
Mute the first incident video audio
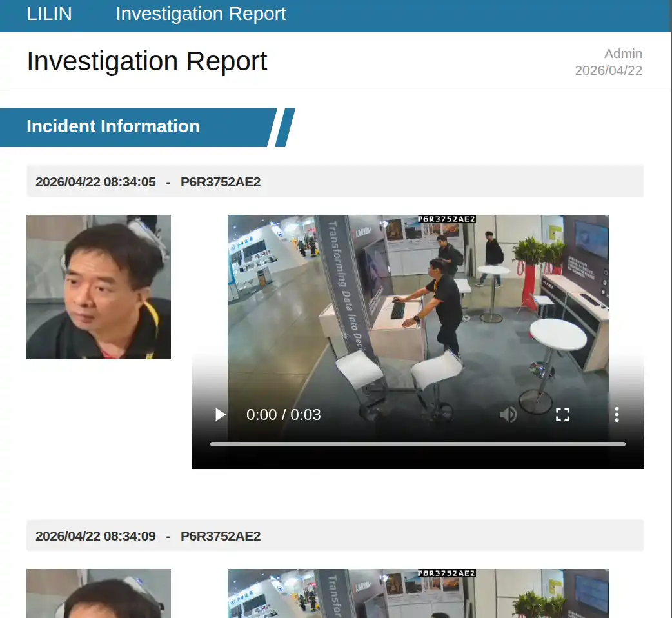tap(508, 414)
